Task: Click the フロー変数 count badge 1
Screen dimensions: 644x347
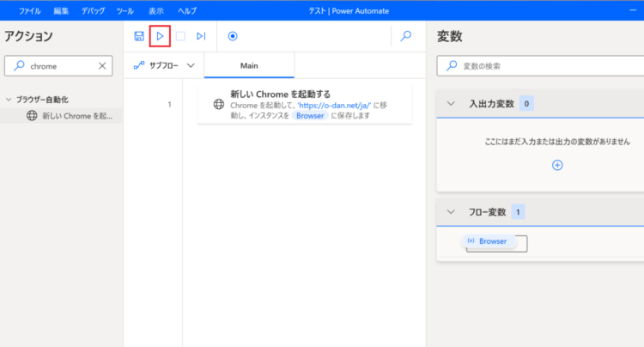Action: pos(518,212)
